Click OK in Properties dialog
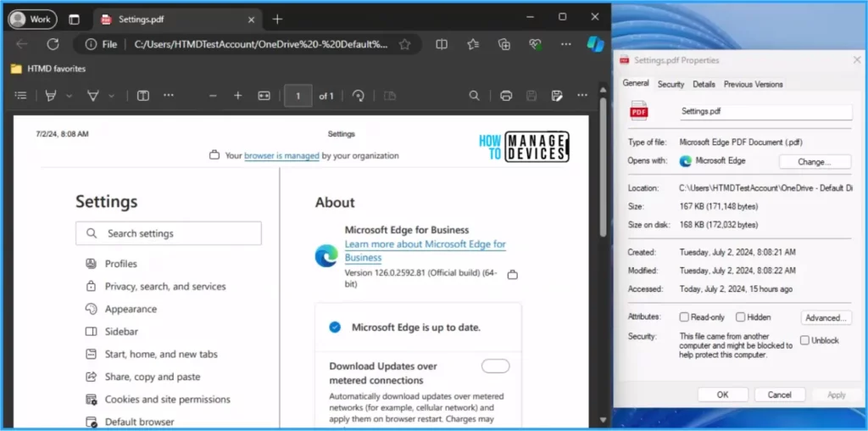Screen dimensions: 868x431 pyautogui.click(x=722, y=395)
